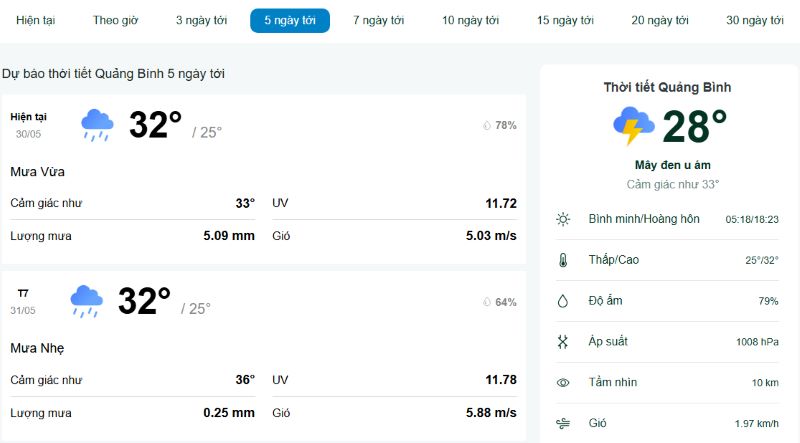Screen dimensions: 800x443
Task: Click the Thời tiết Quảng Bình heading
Action: [x=667, y=87]
